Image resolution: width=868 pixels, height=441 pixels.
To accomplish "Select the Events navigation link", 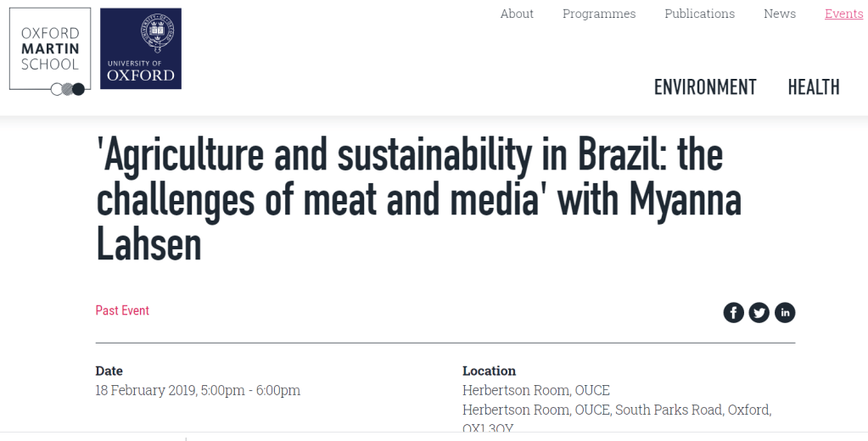I will pyautogui.click(x=843, y=14).
